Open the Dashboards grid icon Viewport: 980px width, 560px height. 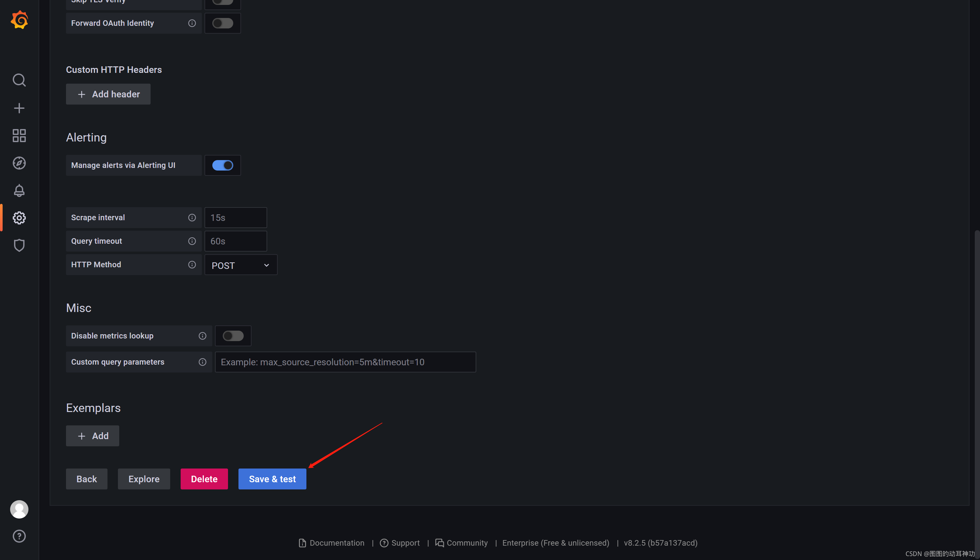[19, 136]
